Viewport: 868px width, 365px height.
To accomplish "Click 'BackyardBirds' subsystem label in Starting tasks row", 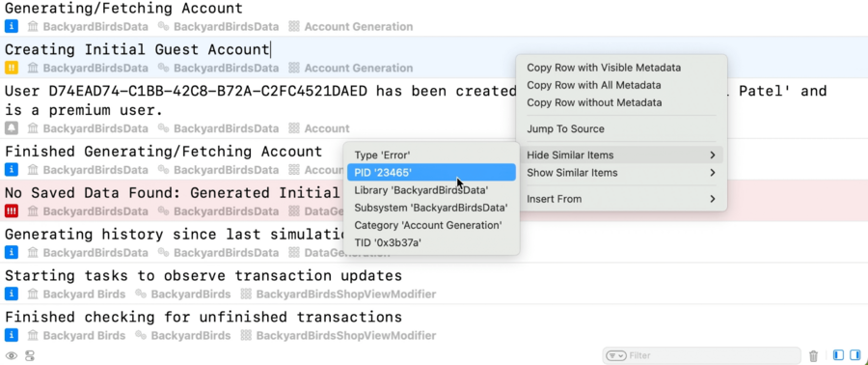I will click(x=191, y=295).
